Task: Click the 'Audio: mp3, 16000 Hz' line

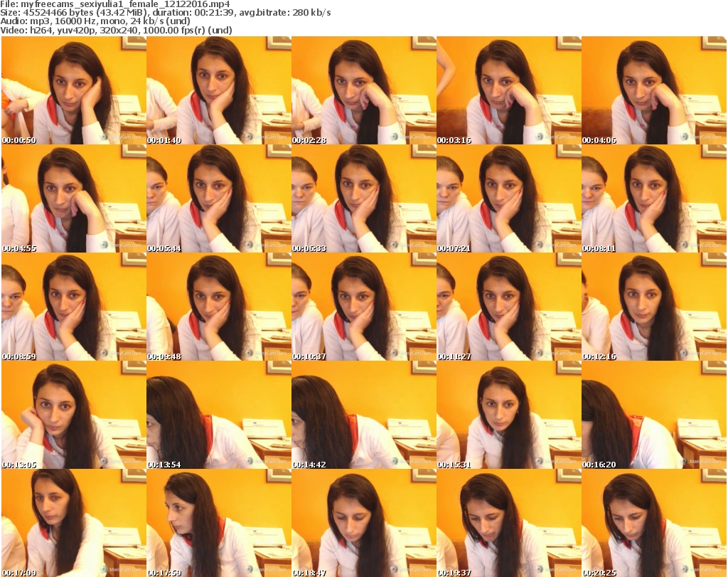Action: [95, 21]
